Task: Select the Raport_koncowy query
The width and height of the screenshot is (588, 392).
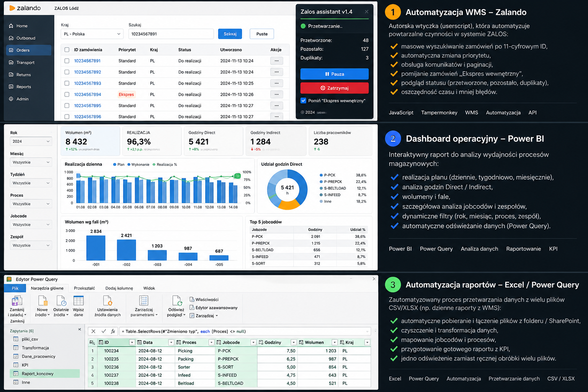Action: click(44, 374)
